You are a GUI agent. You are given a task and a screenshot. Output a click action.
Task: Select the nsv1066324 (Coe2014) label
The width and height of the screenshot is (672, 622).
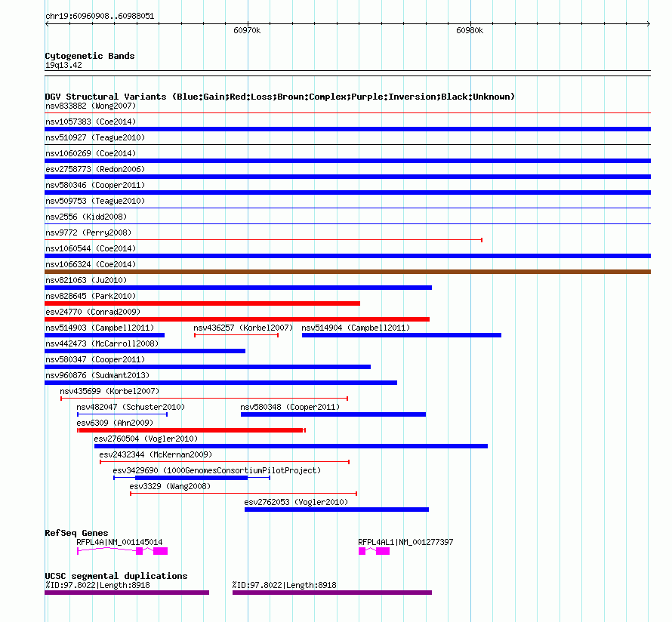pyautogui.click(x=91, y=264)
